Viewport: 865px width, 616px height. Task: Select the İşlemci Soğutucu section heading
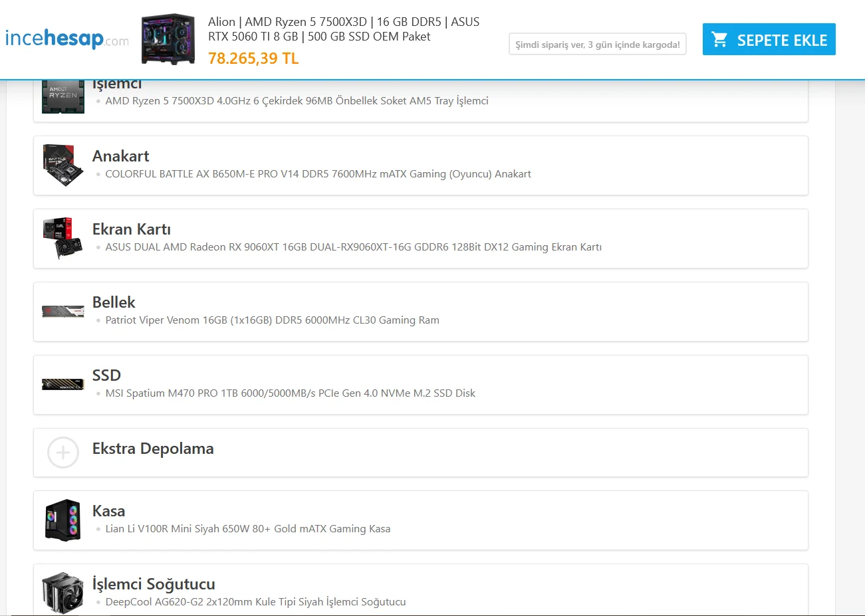coord(154,584)
